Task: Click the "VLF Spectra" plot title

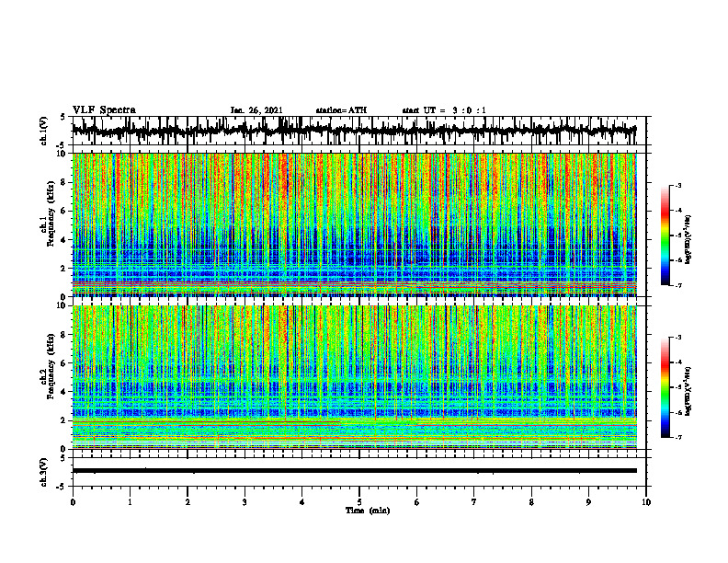Action: 104,110
